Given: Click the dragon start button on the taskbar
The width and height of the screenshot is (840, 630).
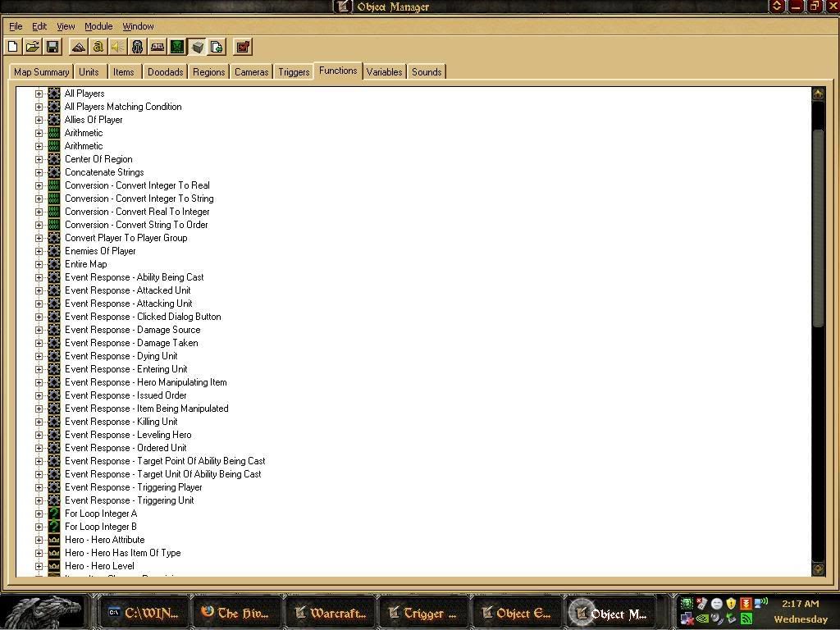Looking at the screenshot, I should pyautogui.click(x=44, y=612).
